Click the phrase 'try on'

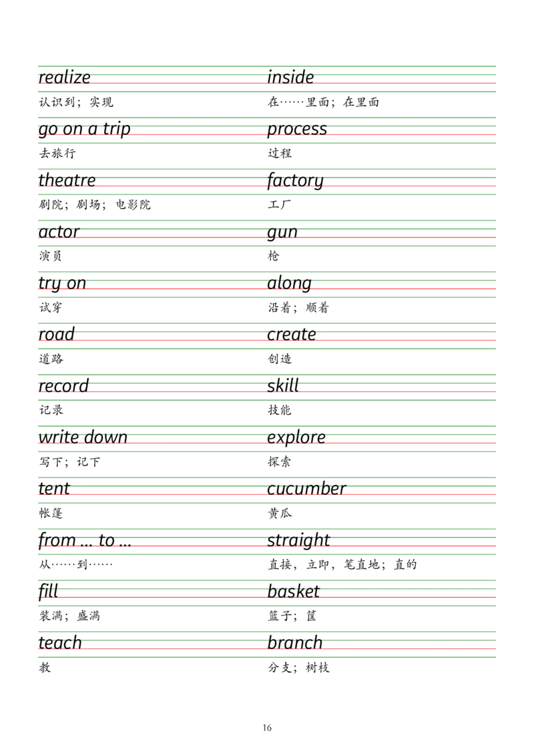[x=55, y=281]
